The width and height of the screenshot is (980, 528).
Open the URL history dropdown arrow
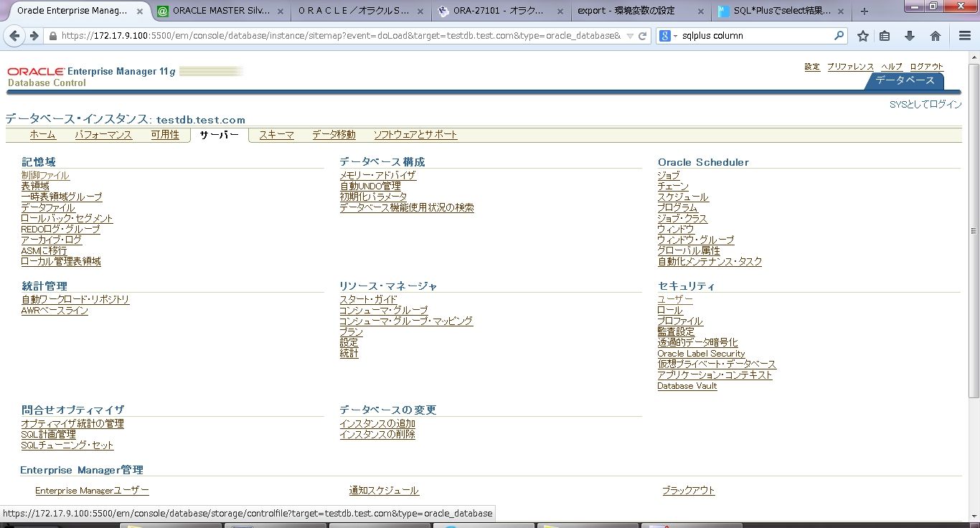tap(630, 36)
